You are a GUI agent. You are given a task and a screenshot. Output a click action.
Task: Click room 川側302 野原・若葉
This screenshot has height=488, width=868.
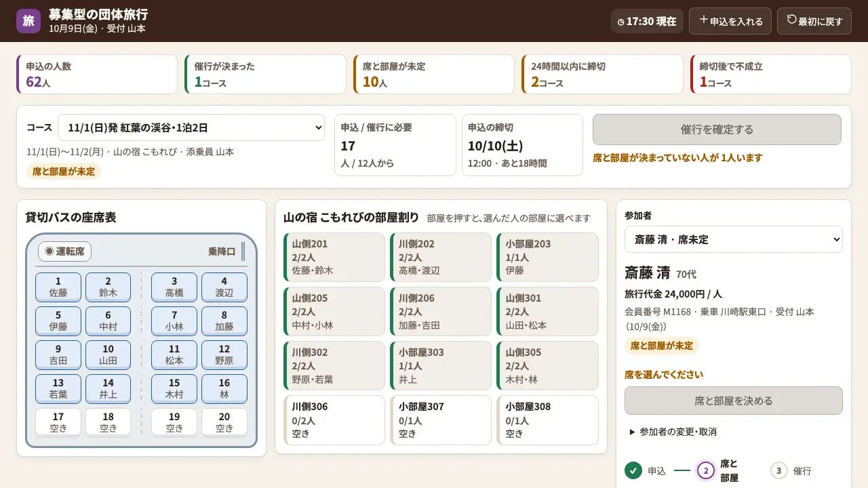(334, 366)
